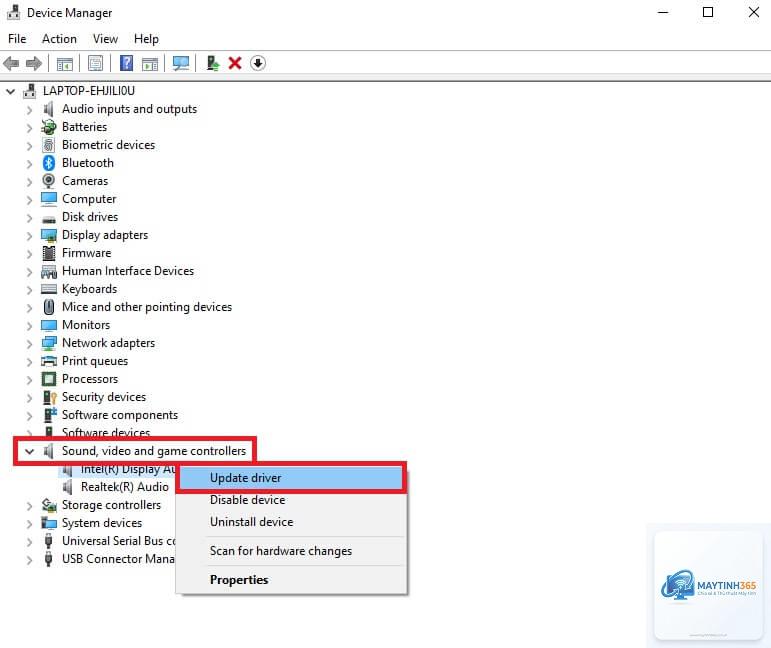
Task: Select the Network adapters label
Action: tap(108, 343)
